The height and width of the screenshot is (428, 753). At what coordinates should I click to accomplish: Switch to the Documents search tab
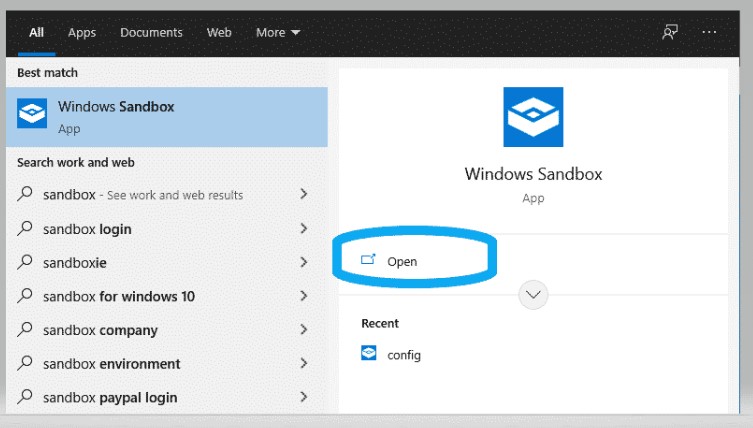coord(151,33)
